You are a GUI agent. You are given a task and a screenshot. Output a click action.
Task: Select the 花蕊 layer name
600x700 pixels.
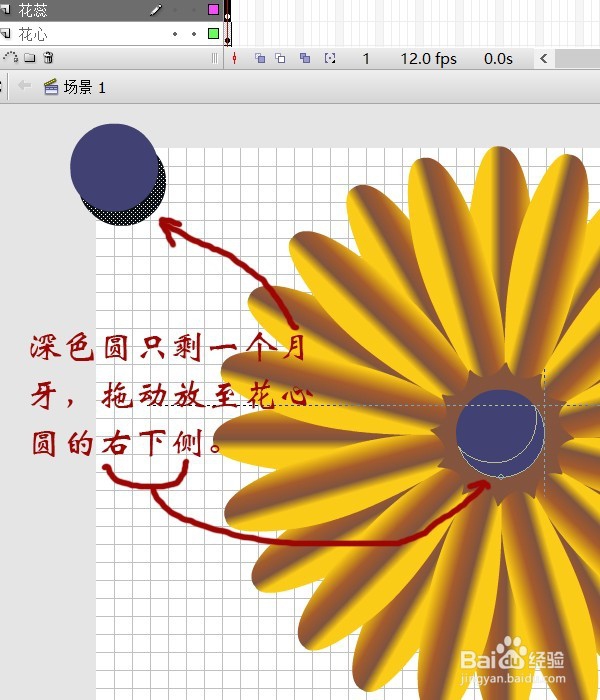33,10
